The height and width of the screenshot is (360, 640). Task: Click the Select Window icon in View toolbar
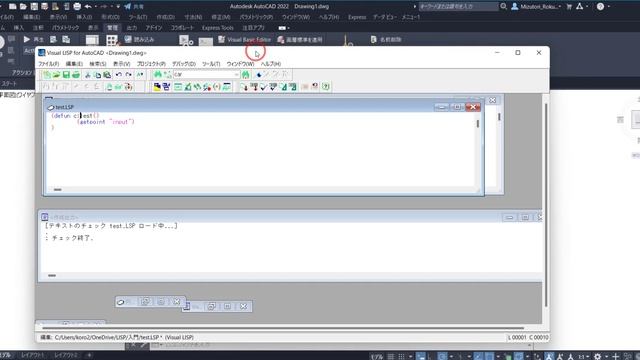(166, 87)
